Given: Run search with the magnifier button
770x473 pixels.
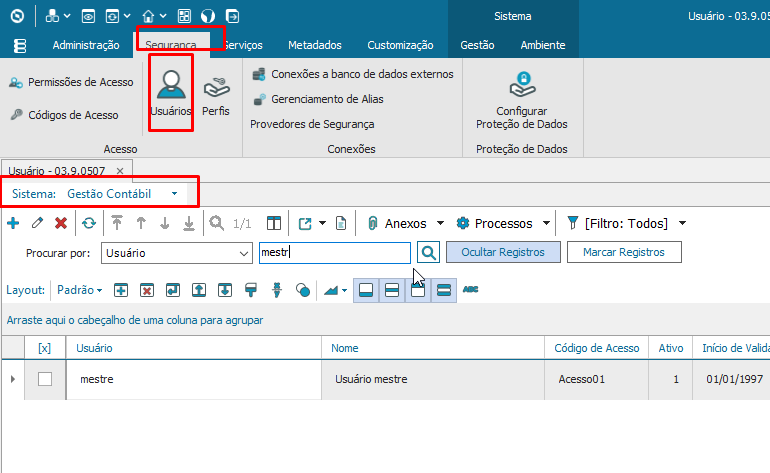Looking at the screenshot, I should (x=428, y=252).
